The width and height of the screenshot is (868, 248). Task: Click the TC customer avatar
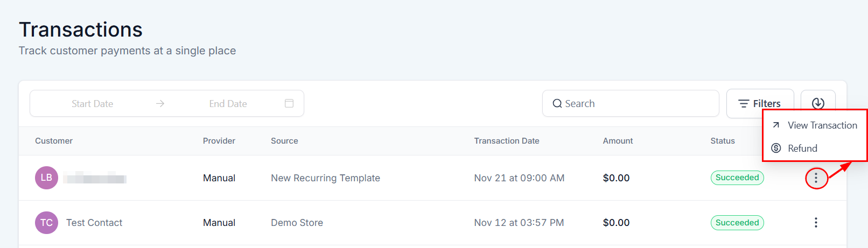pos(46,223)
